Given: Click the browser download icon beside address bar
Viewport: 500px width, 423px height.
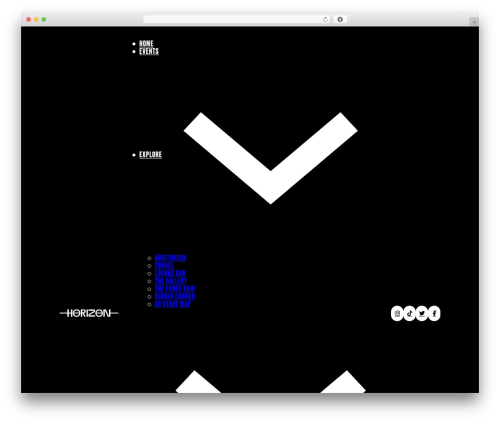Looking at the screenshot, I should [340, 20].
